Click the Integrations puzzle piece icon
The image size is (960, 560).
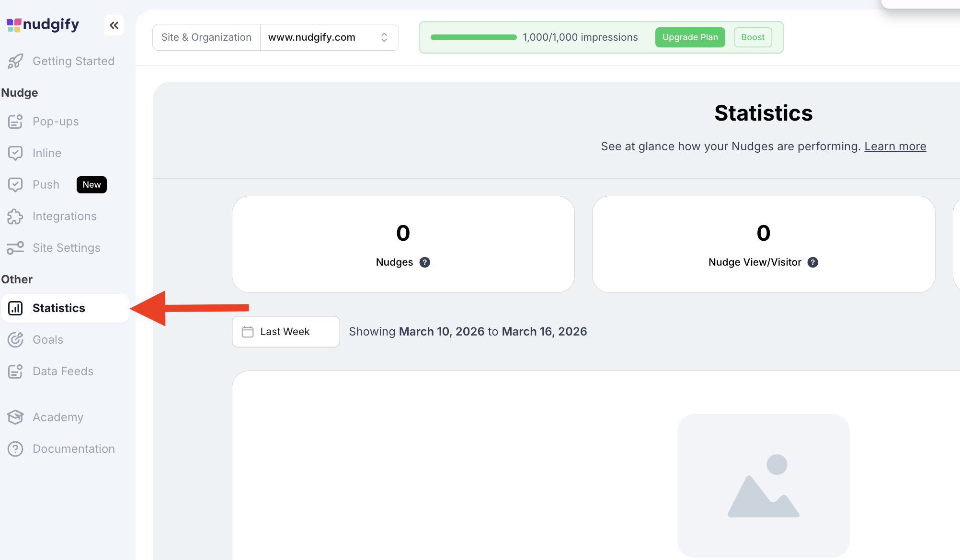click(x=15, y=216)
